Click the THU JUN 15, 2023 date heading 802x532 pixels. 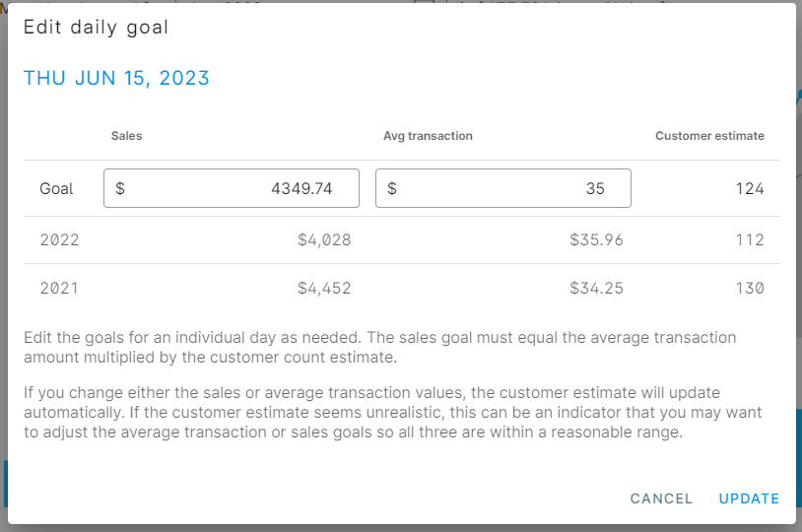(117, 79)
